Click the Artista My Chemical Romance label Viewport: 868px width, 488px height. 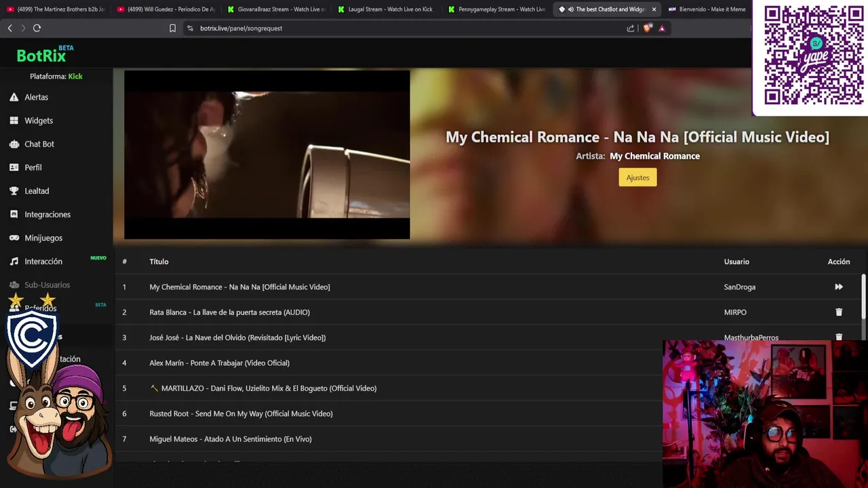(637, 156)
